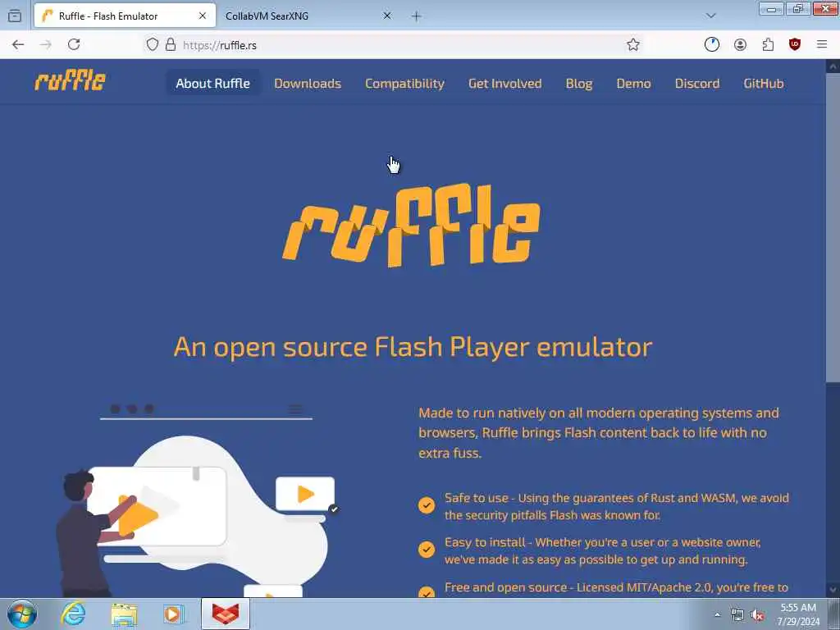
Task: Open the extensions puzzle icon
Action: tap(768, 45)
